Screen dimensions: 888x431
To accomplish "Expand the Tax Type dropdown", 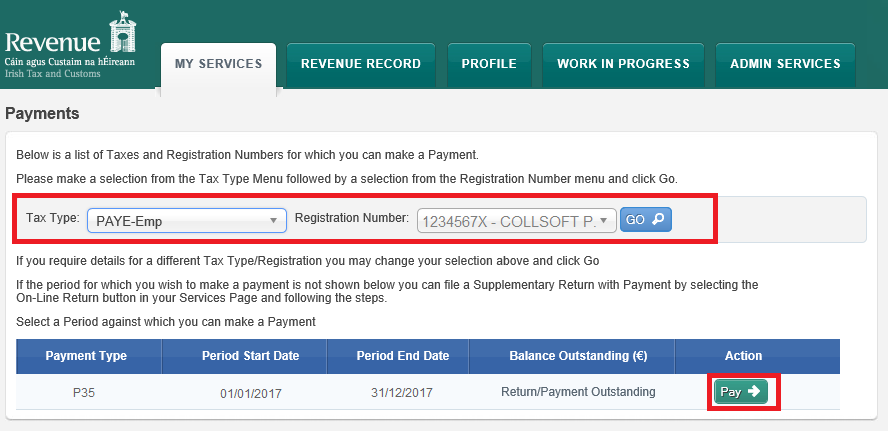I will (x=187, y=221).
